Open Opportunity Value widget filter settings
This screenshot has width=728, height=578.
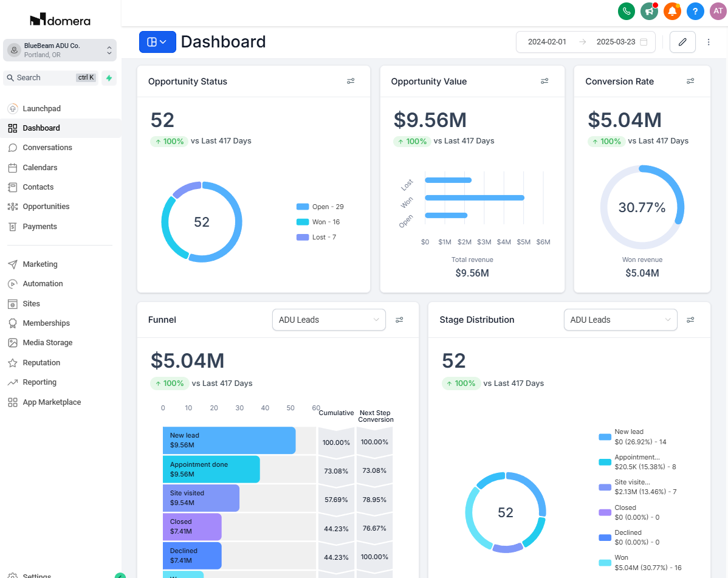pos(544,81)
